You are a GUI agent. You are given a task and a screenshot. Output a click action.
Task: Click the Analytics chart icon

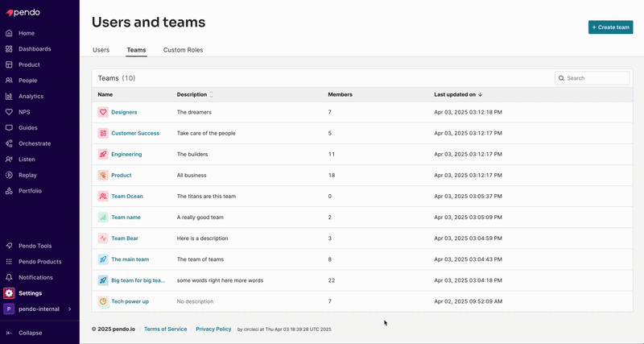click(9, 96)
